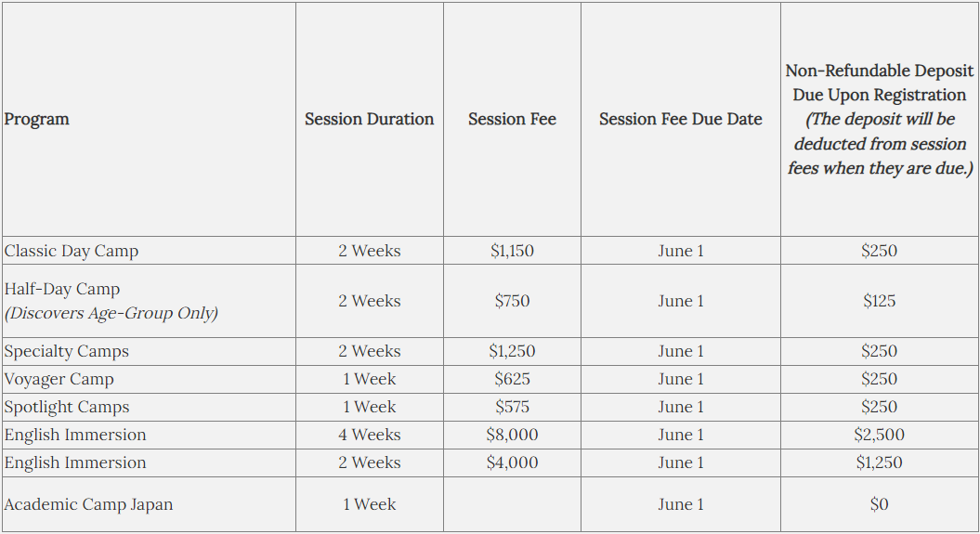
Task: Select the Half-Day Camp program name
Action: coord(62,289)
